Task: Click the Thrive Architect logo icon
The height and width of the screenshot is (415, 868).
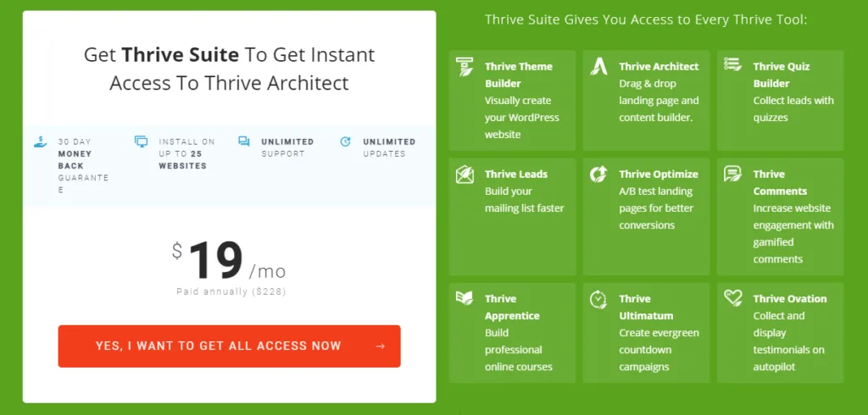Action: pyautogui.click(x=598, y=66)
